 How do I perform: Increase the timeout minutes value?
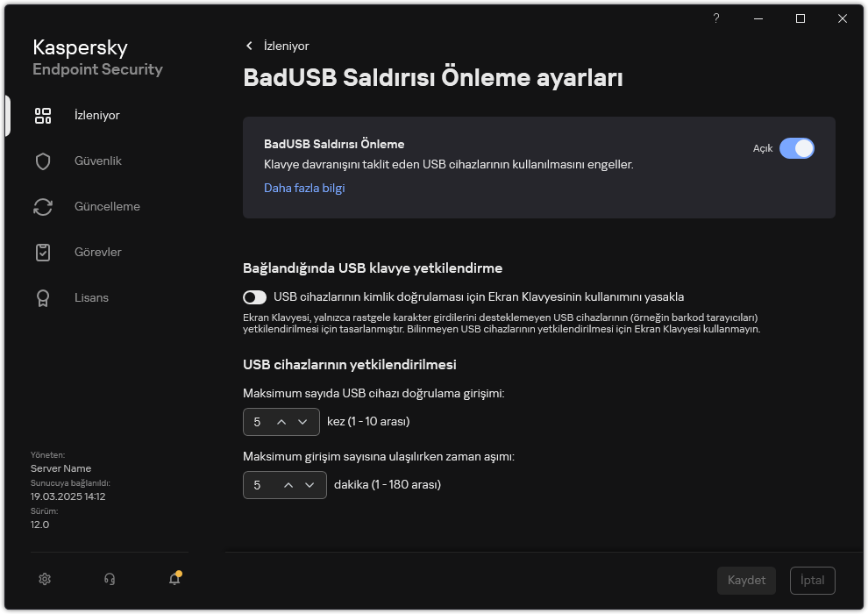pyautogui.click(x=287, y=485)
